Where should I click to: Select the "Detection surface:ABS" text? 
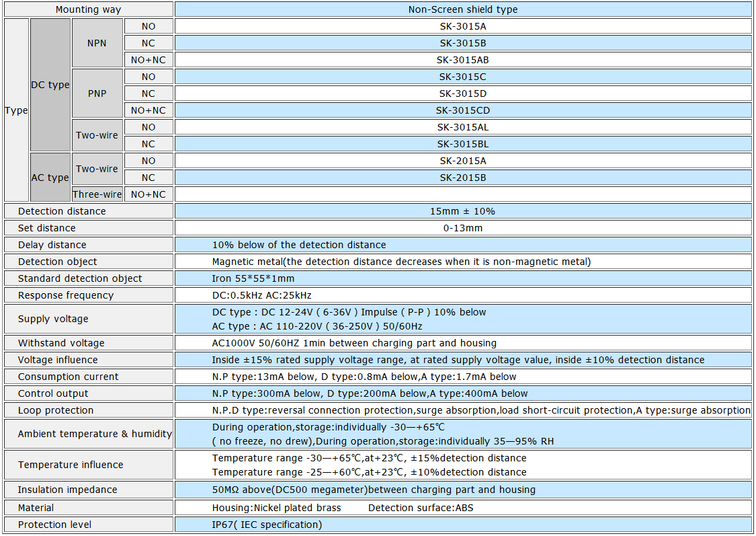pyautogui.click(x=421, y=508)
